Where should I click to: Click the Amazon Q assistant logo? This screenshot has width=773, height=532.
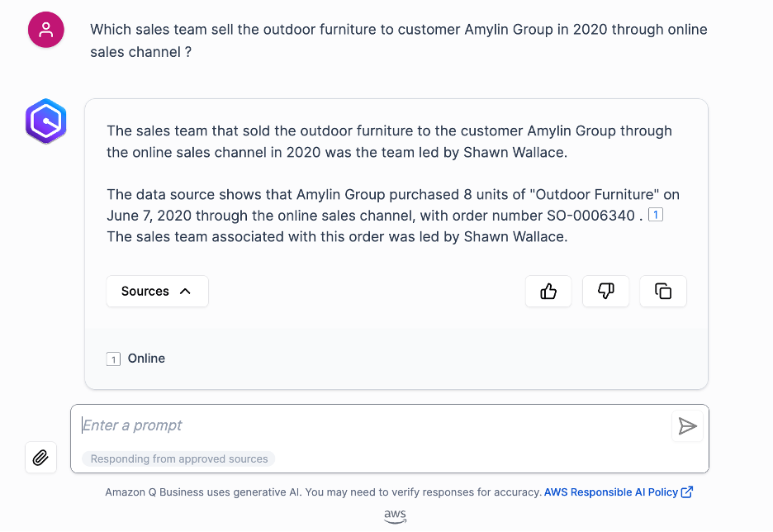tap(45, 121)
